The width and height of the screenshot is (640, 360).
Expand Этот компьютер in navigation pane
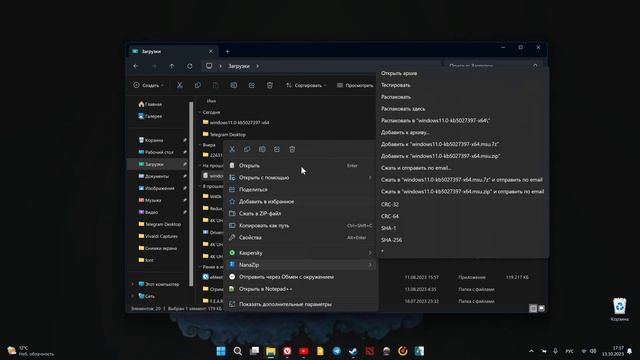[x=133, y=284]
